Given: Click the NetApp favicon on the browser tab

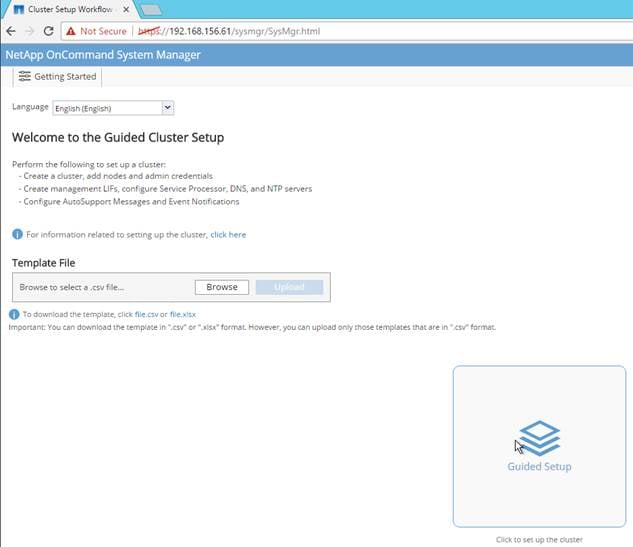Looking at the screenshot, I should (x=19, y=9).
